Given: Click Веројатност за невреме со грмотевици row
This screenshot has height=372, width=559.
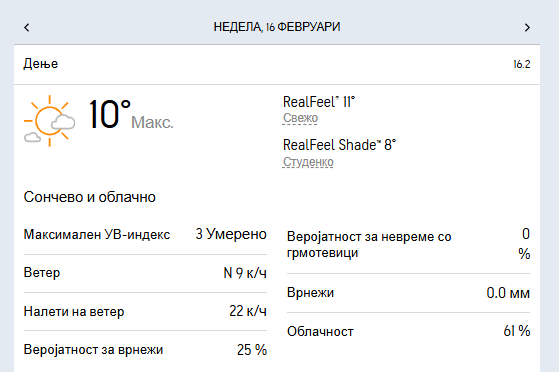Looking at the screenshot, I should (x=408, y=245).
